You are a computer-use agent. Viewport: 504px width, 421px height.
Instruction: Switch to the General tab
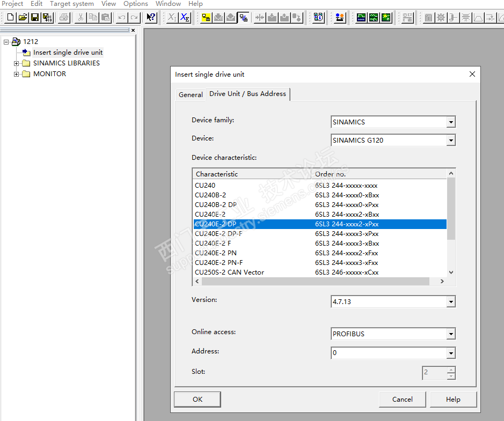[x=191, y=95]
